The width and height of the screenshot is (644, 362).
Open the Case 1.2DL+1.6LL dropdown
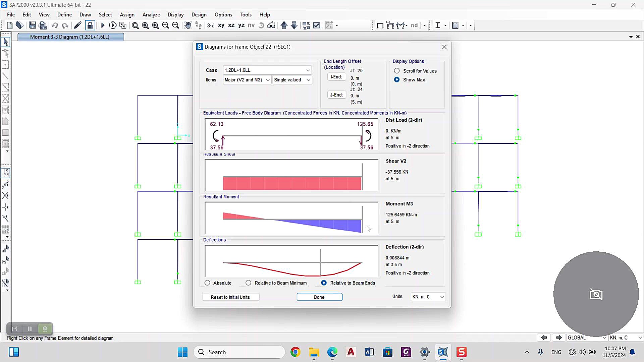tap(267, 70)
